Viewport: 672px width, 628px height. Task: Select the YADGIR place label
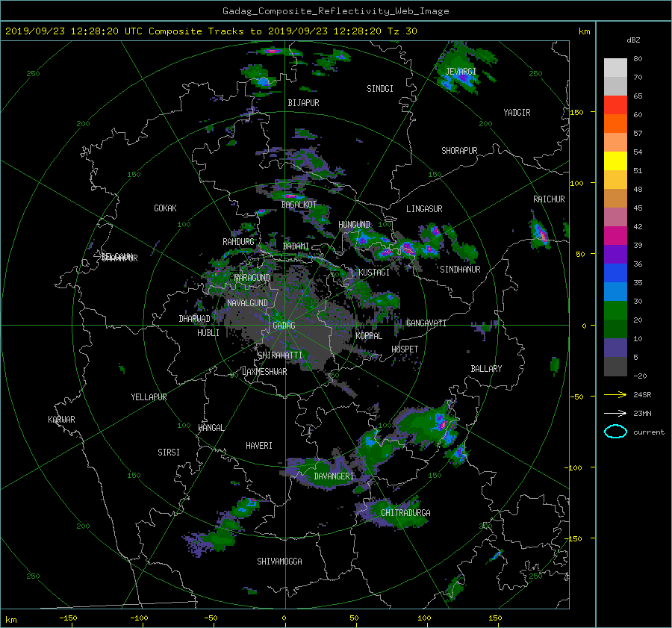[x=517, y=113]
